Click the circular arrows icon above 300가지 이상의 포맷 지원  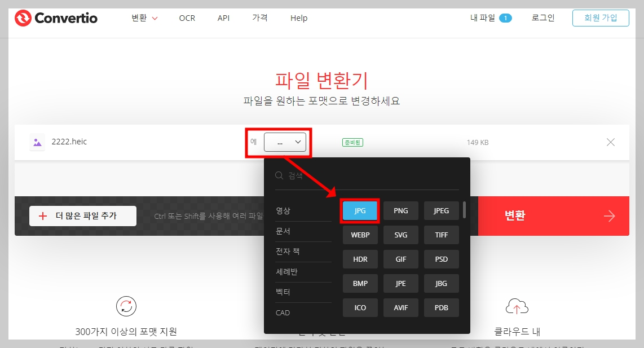coord(125,306)
